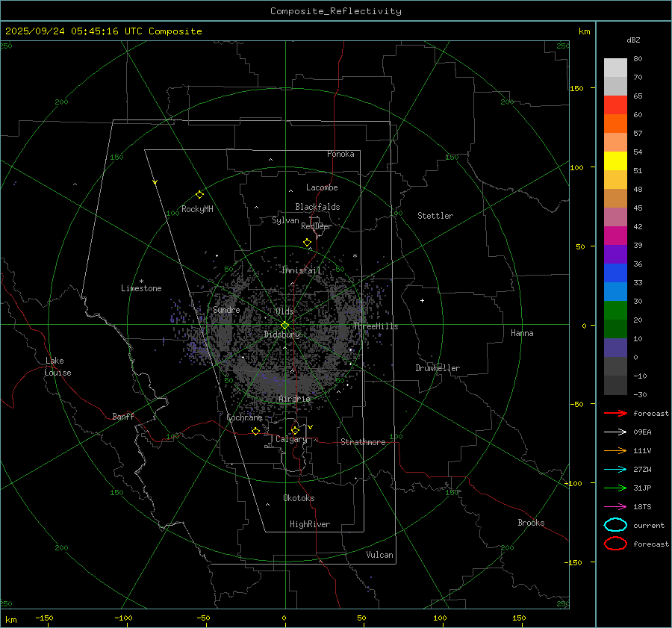This screenshot has width=672, height=628.
Task: Select the Banff location label
Action: pos(123,417)
